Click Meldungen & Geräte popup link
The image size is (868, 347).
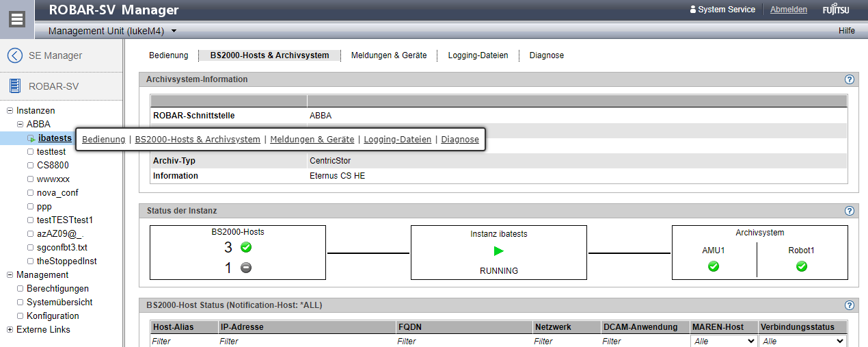(x=312, y=139)
